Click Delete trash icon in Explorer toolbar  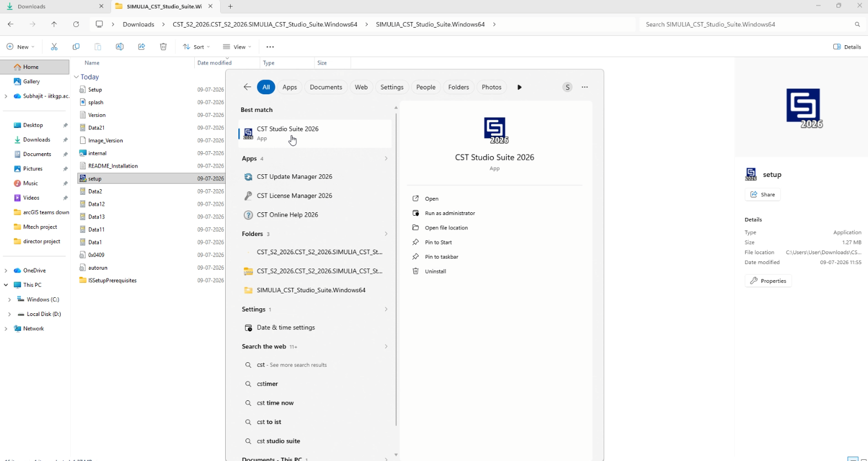coord(163,47)
